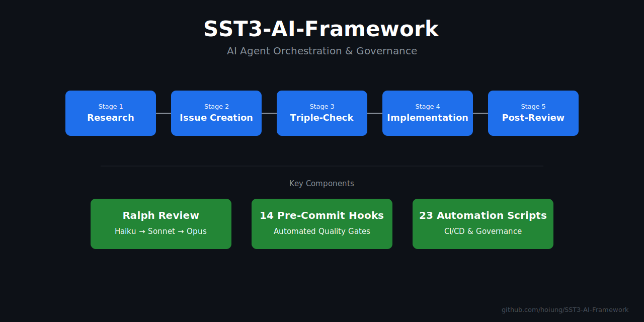Click the SST3-AI-Framework title
The width and height of the screenshot is (644, 322).
tap(321, 29)
